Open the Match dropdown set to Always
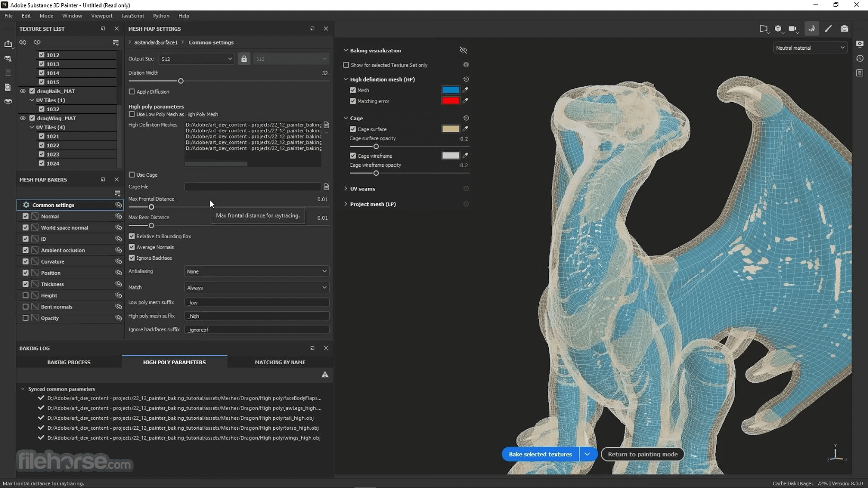868x488 pixels. point(257,287)
